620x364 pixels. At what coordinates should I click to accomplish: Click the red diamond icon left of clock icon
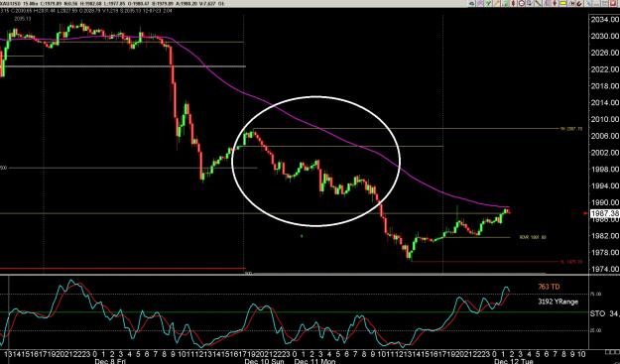click(513, 4)
